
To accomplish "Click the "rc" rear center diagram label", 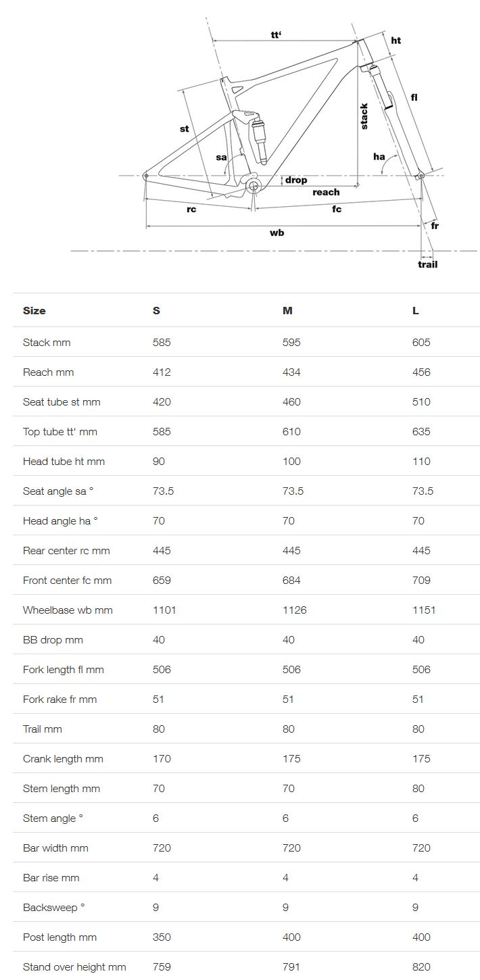I will 191,210.
